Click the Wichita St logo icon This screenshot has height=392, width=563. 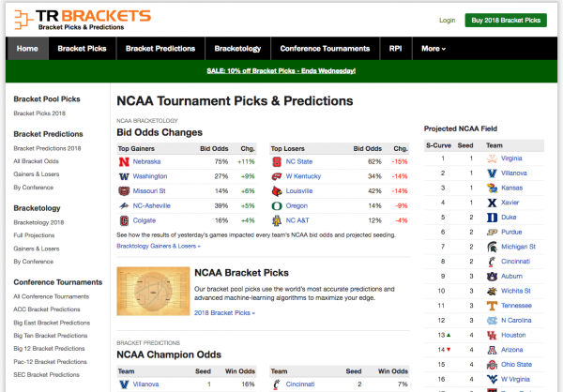tap(492, 291)
